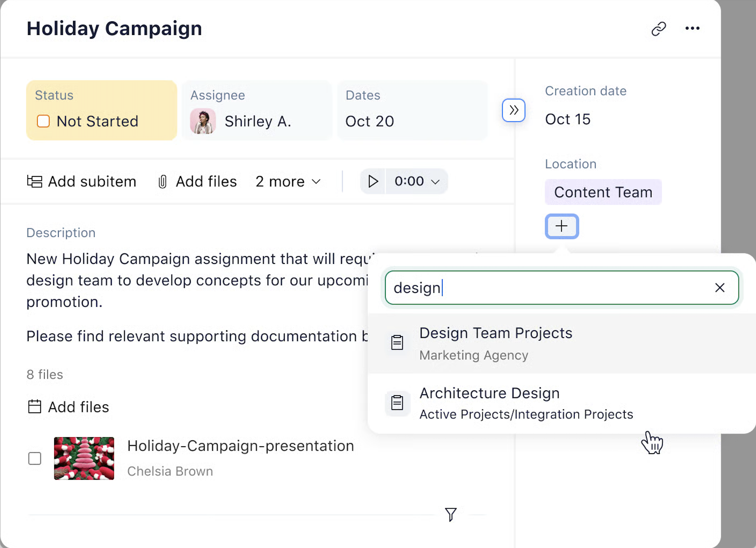Click Add files under 8 files
The image size is (756, 548).
[68, 407]
